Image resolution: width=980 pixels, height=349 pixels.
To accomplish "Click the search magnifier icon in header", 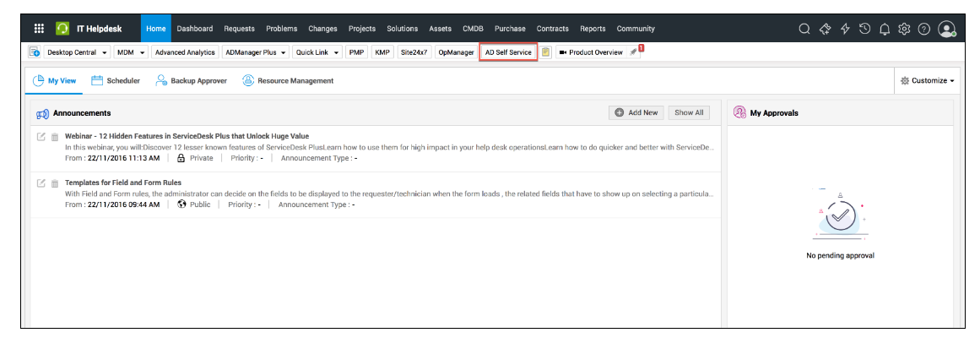I will (x=804, y=29).
